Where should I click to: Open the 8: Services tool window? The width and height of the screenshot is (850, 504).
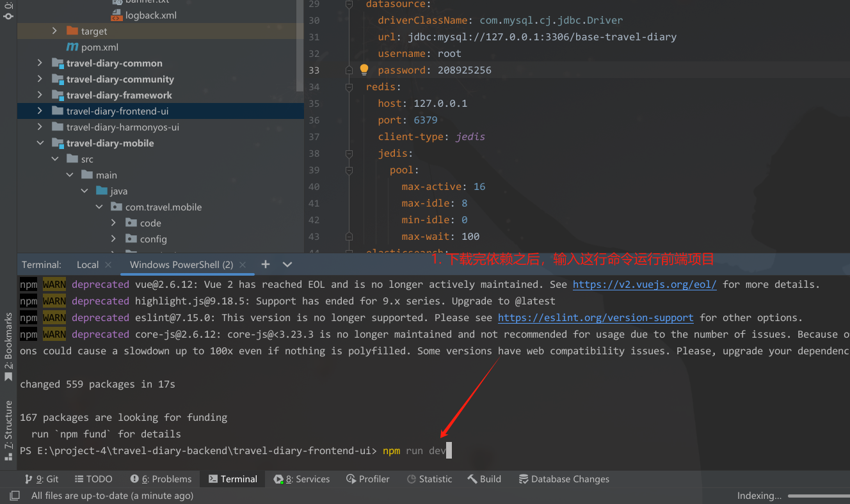coord(301,479)
